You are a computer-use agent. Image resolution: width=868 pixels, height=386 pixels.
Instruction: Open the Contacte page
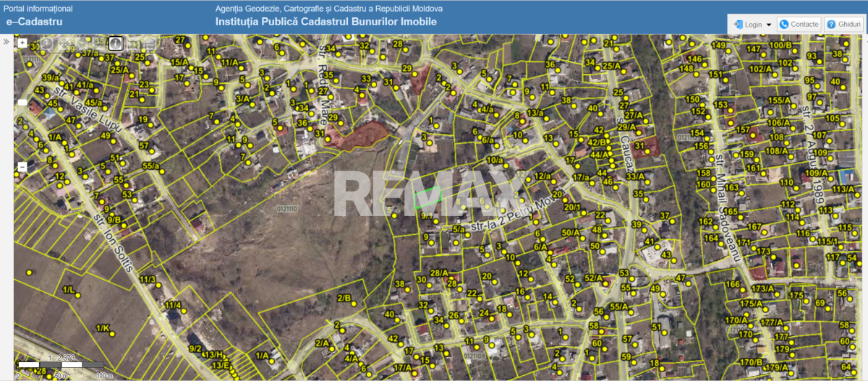(804, 25)
